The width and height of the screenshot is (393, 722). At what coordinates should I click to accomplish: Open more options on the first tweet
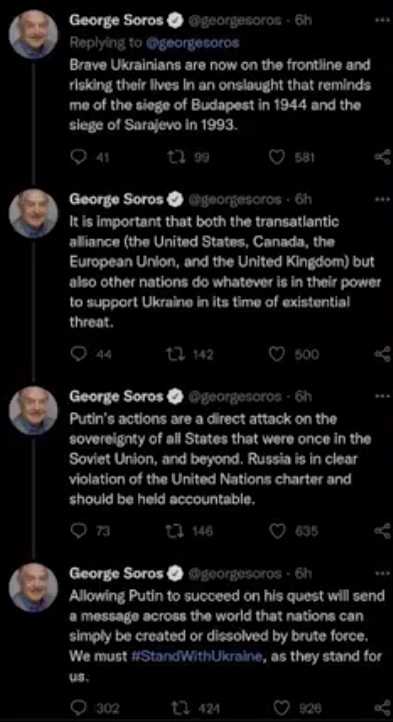pyautogui.click(x=383, y=21)
